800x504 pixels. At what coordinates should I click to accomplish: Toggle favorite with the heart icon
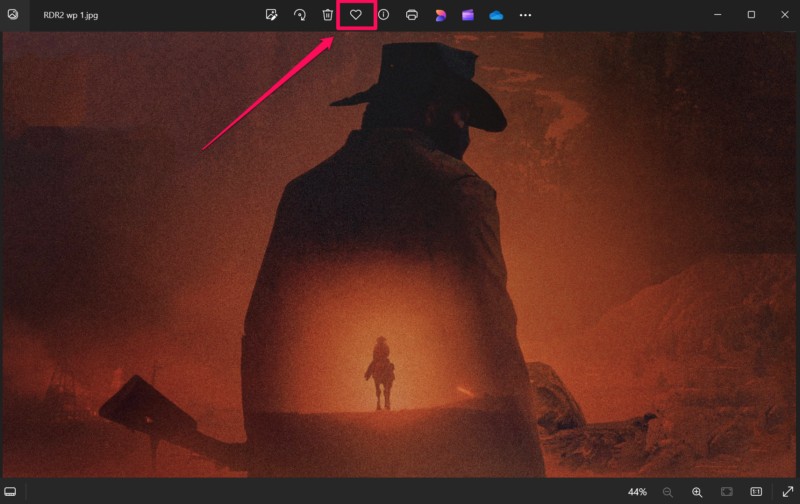point(355,15)
